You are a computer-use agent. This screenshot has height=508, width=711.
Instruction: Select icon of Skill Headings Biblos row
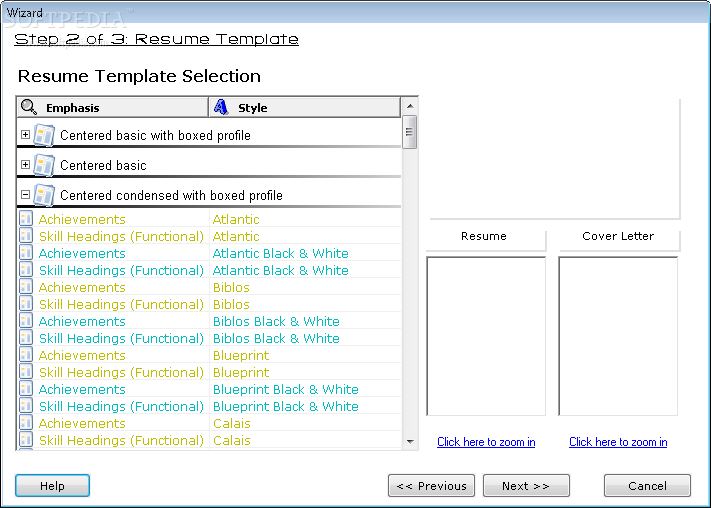(26, 304)
